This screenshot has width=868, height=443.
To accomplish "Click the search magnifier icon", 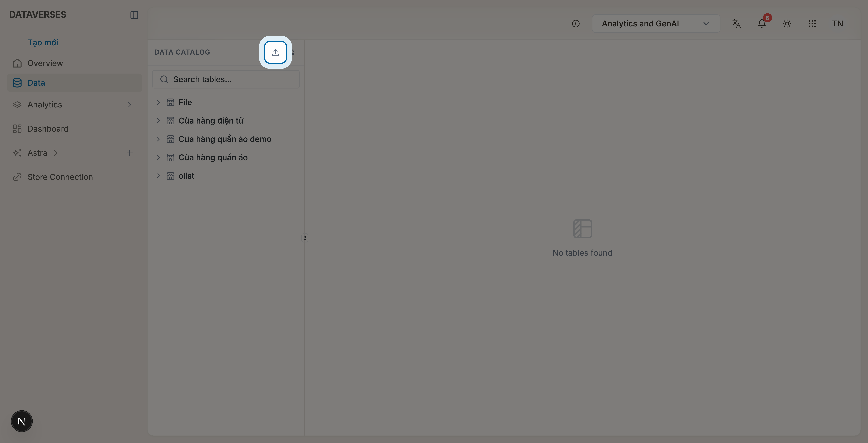I will tap(164, 79).
